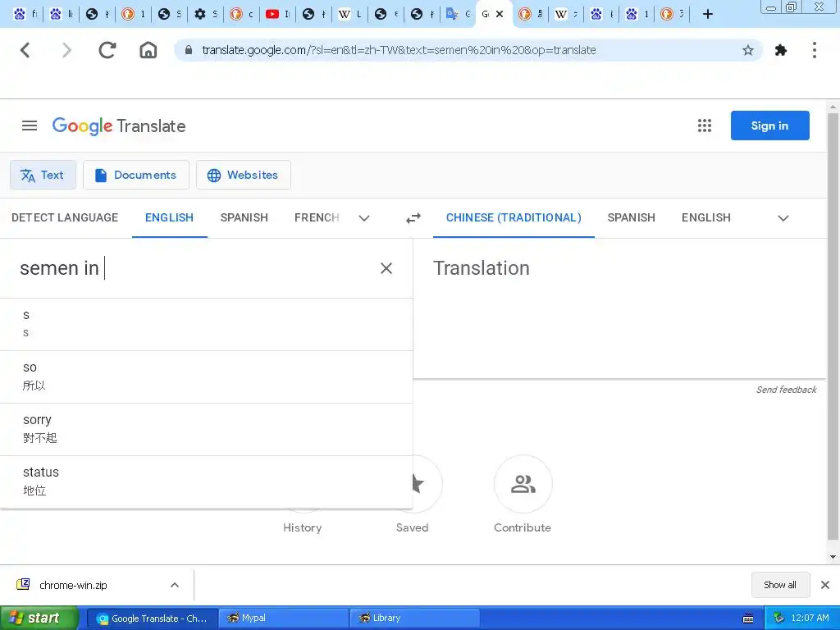Choose the 'sorry' suggestion
840x630 pixels.
pyautogui.click(x=206, y=430)
